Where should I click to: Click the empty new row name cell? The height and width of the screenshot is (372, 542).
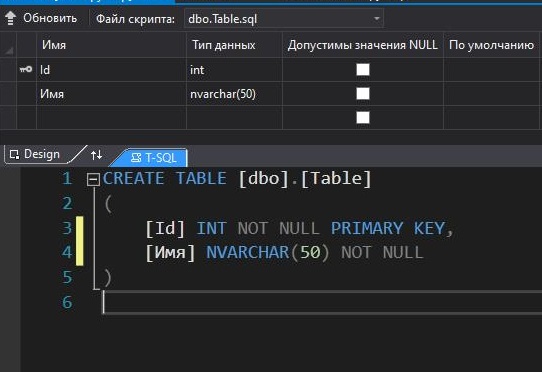coord(111,118)
